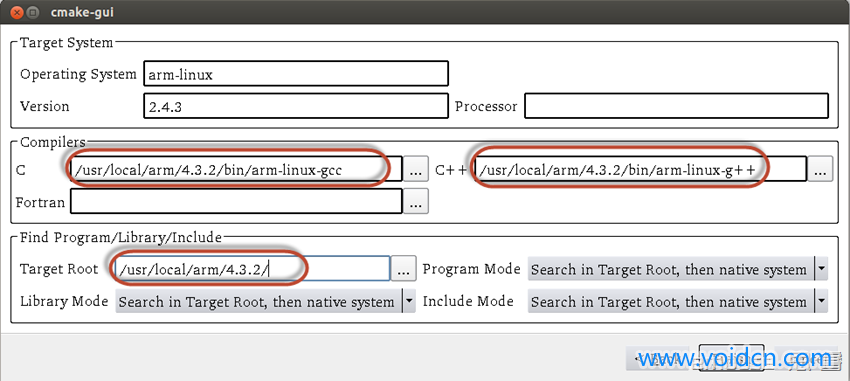Click the Operating System label
The width and height of the screenshot is (850, 381).
pos(78,74)
